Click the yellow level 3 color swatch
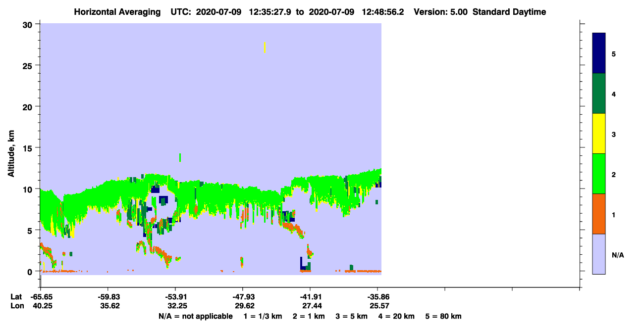The width and height of the screenshot is (644, 330). [x=599, y=134]
